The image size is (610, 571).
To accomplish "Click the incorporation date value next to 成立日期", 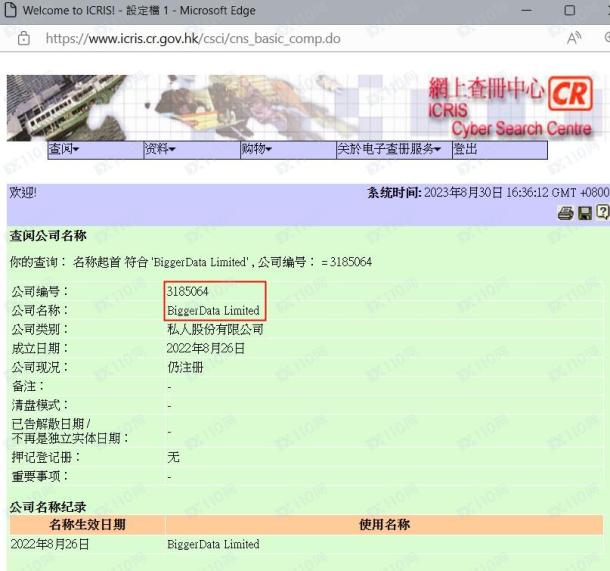I will point(205,348).
